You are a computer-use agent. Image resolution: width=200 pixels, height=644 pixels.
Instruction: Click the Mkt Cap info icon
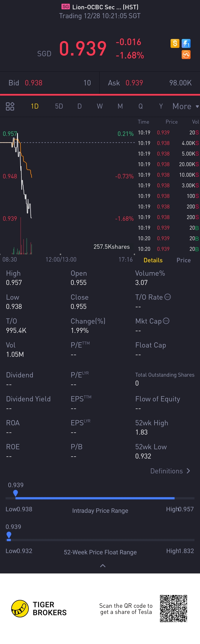[x=166, y=321]
